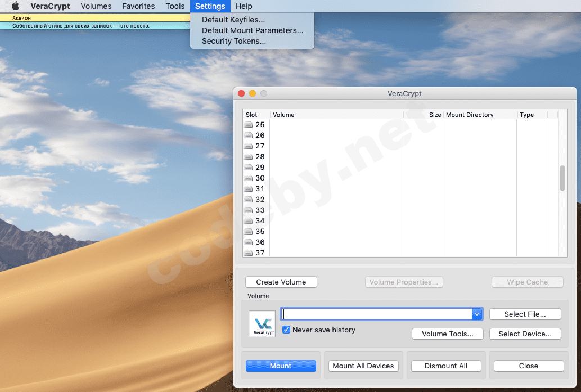Select drive icon for slot 27

point(248,146)
